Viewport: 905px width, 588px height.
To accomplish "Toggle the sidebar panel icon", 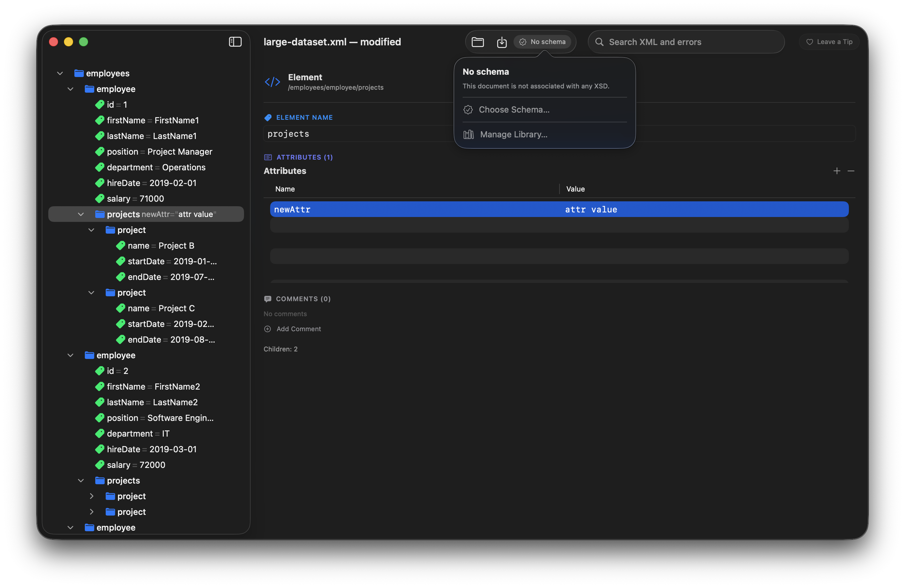I will click(x=235, y=42).
